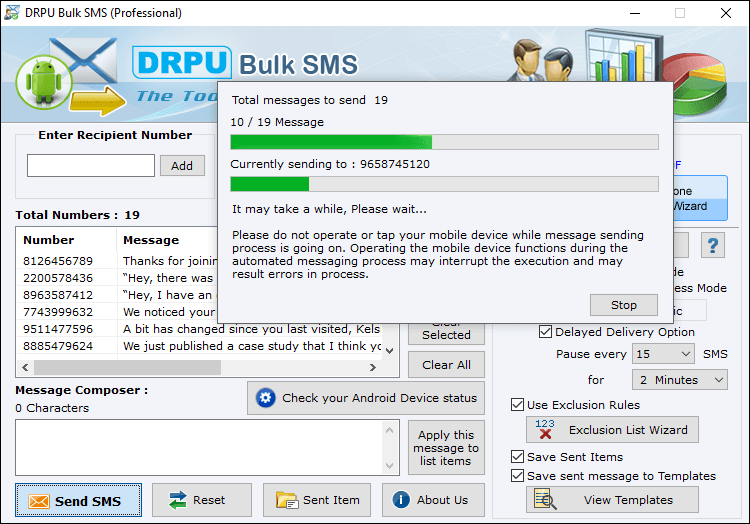Click the green arrows Reset icon

click(177, 500)
